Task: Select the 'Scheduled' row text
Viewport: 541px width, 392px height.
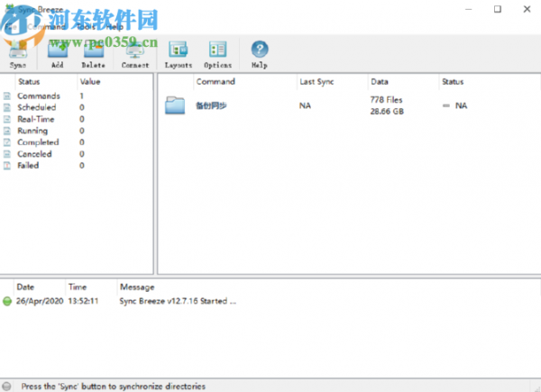Action: click(x=37, y=107)
